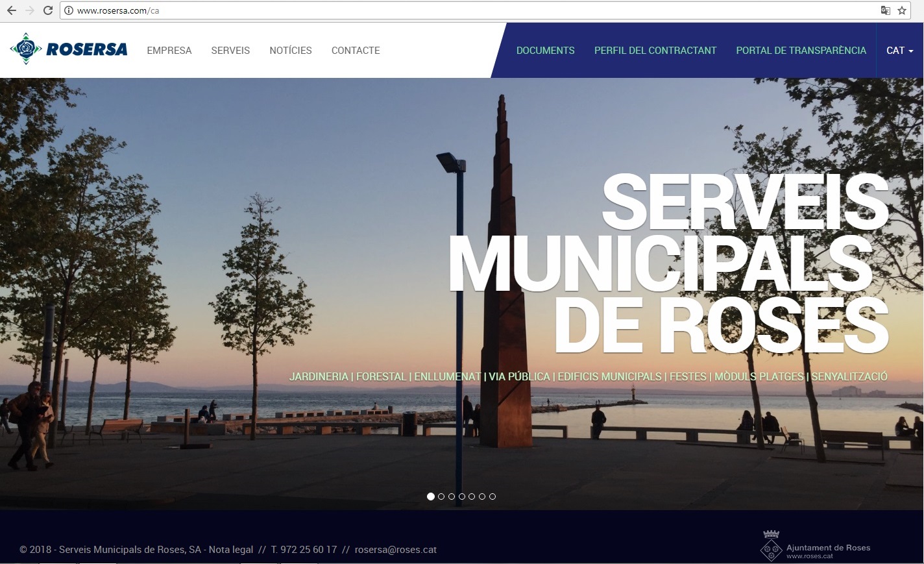This screenshot has height=564, width=924.
Task: Click the translate page icon
Action: [x=885, y=10]
